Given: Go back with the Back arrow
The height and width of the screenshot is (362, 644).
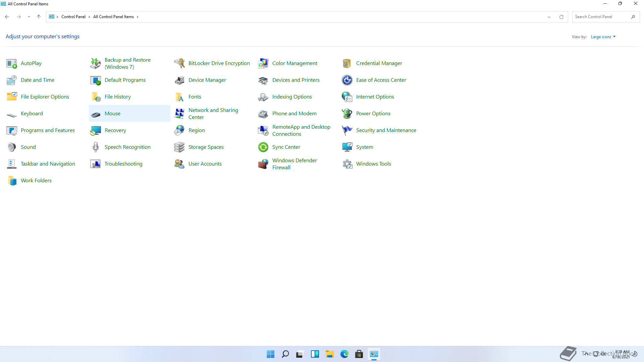Looking at the screenshot, I should (7, 17).
